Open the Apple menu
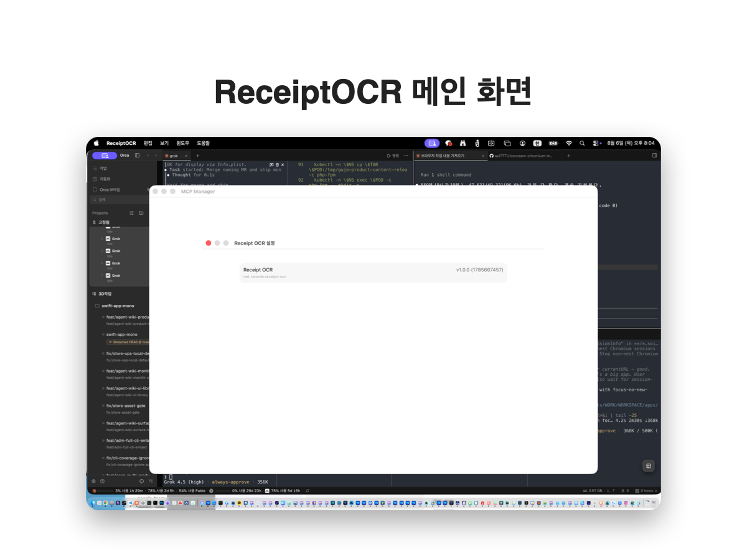 (x=96, y=143)
